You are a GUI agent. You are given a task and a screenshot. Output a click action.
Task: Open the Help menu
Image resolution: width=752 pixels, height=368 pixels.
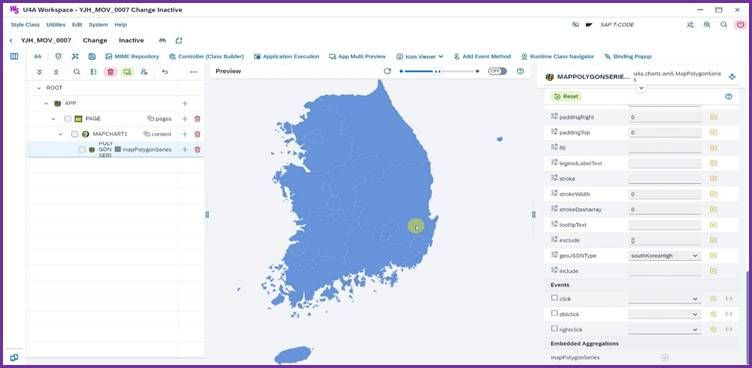[121, 24]
